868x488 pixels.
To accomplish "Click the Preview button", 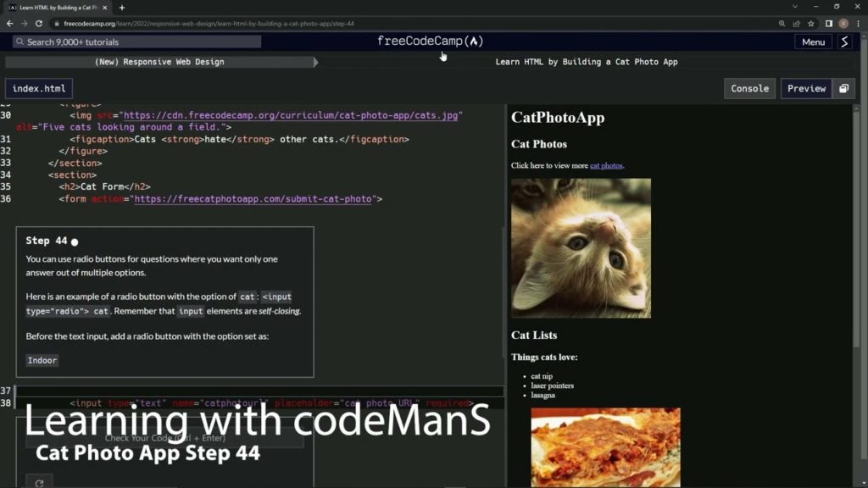I will click(x=805, y=88).
